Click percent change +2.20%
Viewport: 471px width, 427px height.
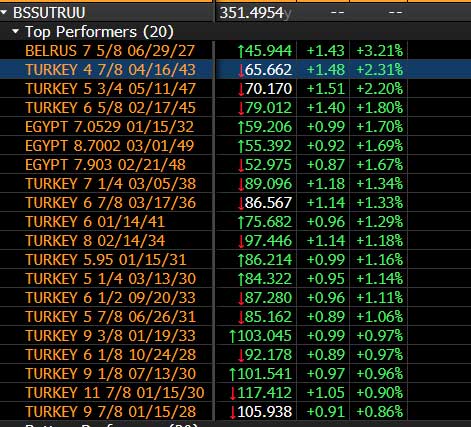click(x=379, y=89)
